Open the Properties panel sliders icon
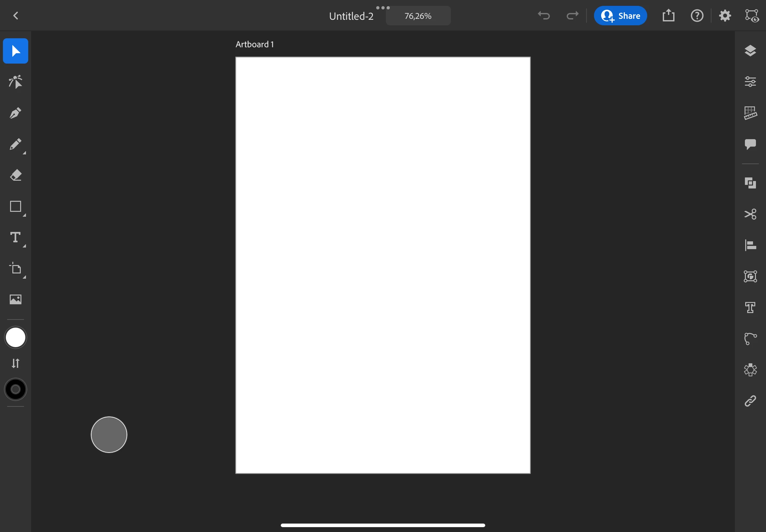 (750, 82)
